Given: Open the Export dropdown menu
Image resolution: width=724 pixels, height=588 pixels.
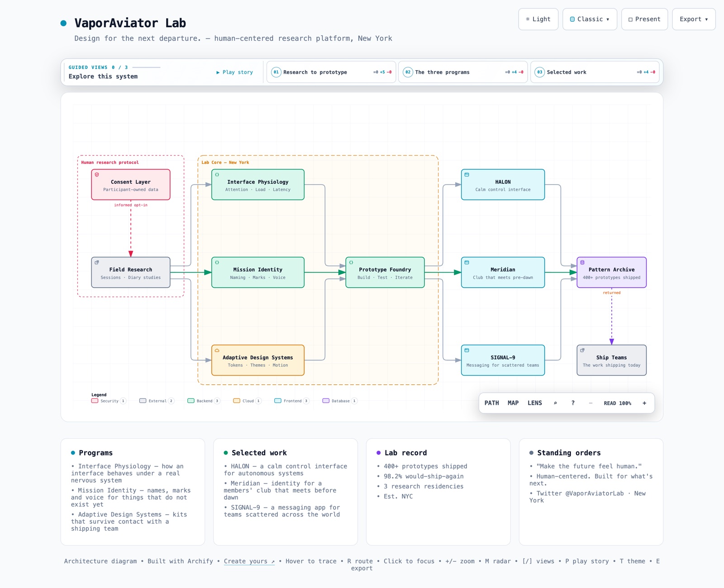Looking at the screenshot, I should [694, 19].
